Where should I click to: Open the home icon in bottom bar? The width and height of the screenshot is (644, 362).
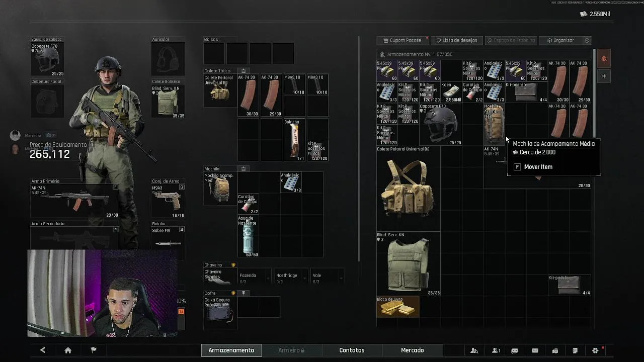click(x=68, y=350)
